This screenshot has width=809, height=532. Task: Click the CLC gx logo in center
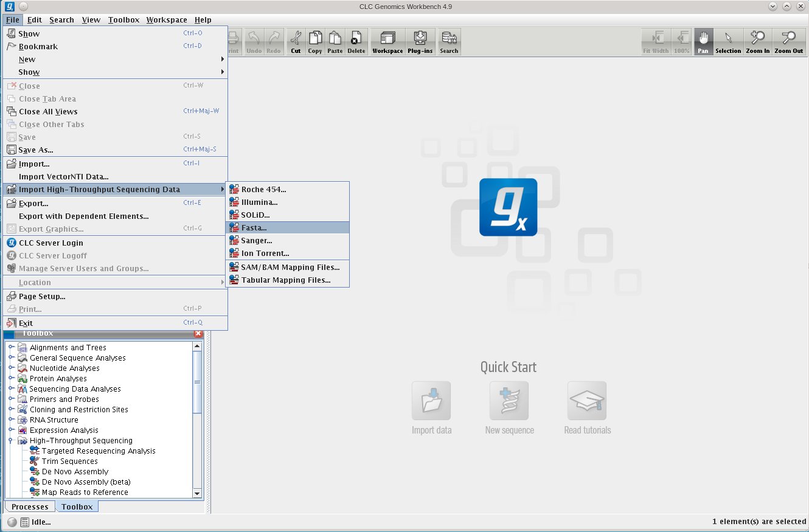tap(508, 207)
